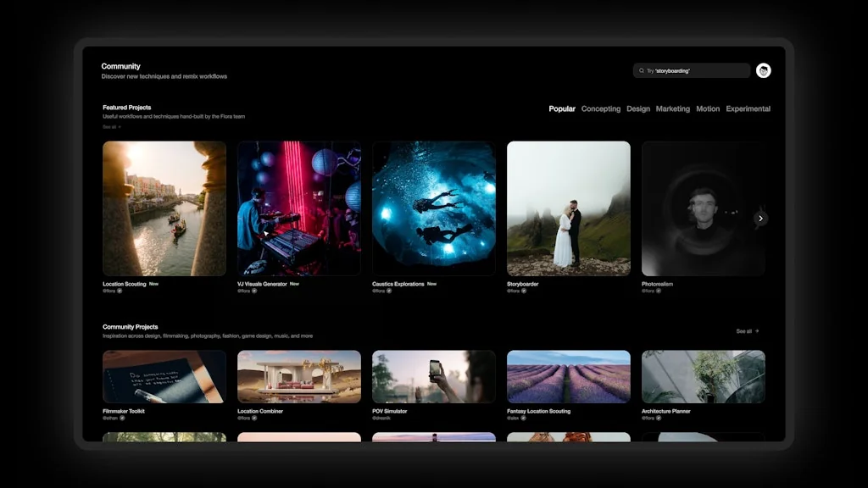Select the Concepting category tab
The width and height of the screenshot is (868, 488).
[600, 108]
